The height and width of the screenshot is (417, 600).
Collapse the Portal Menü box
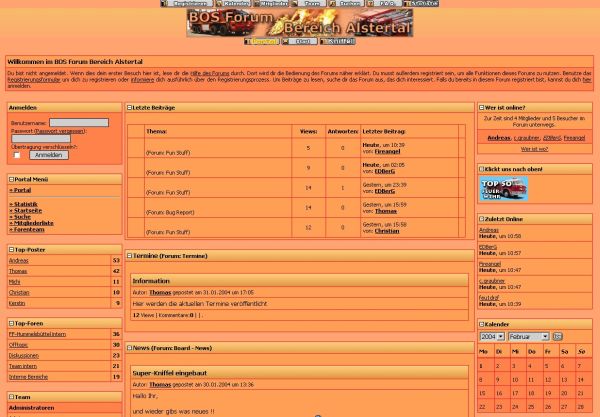click(11, 179)
